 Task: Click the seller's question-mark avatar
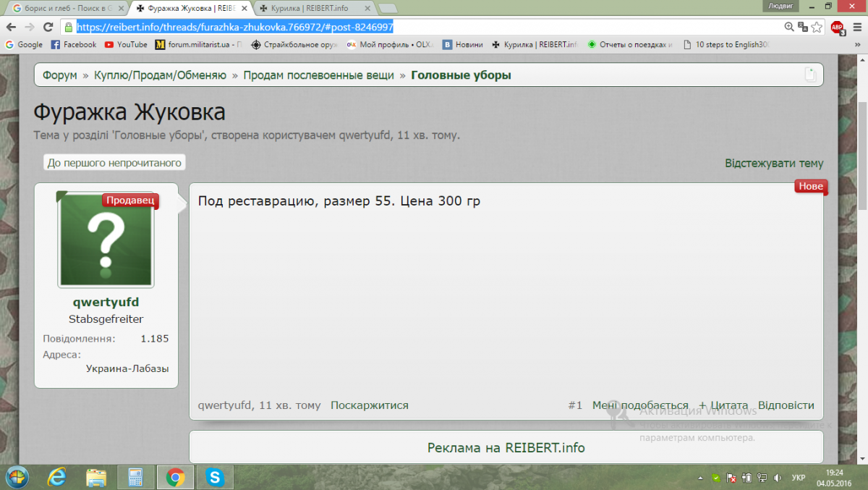point(106,240)
